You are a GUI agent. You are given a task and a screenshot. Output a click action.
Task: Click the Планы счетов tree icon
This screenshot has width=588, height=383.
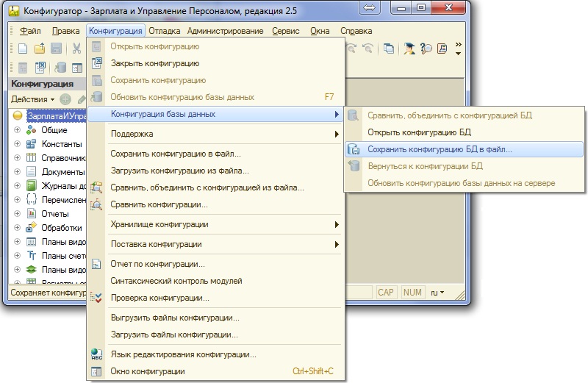(x=31, y=256)
